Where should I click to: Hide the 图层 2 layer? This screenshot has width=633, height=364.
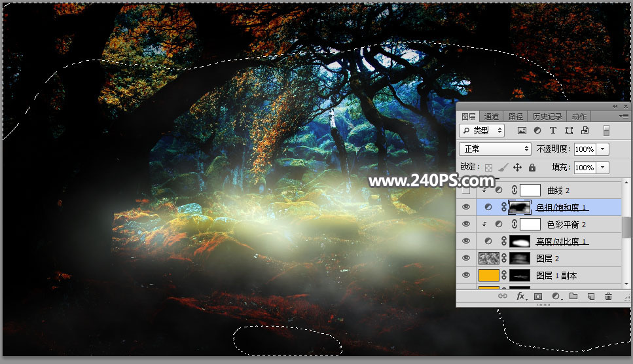click(x=466, y=258)
